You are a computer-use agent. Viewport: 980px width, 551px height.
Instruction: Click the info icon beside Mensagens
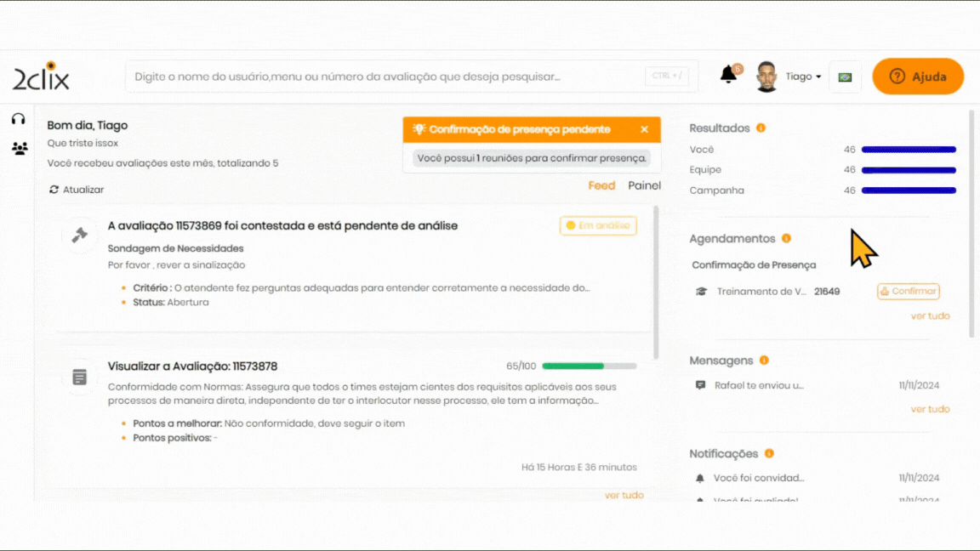pyautogui.click(x=764, y=361)
